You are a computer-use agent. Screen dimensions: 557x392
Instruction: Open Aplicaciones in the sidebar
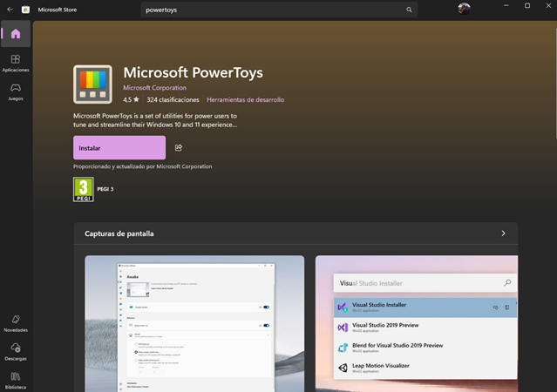(16, 64)
